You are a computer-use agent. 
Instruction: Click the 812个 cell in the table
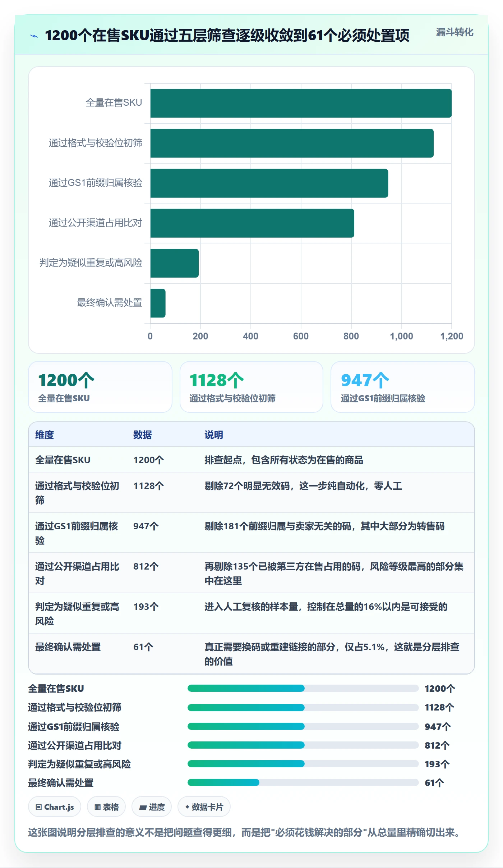[x=146, y=566]
